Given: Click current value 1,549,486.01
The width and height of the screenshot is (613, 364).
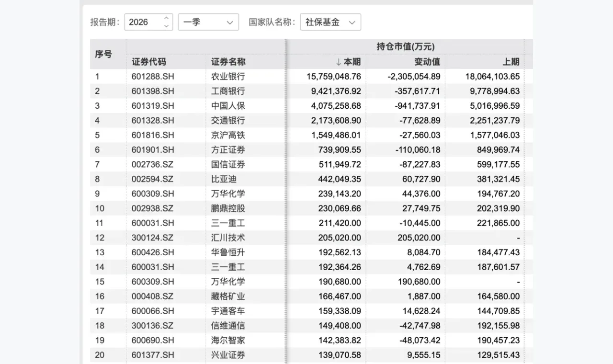Looking at the screenshot, I should point(336,135).
